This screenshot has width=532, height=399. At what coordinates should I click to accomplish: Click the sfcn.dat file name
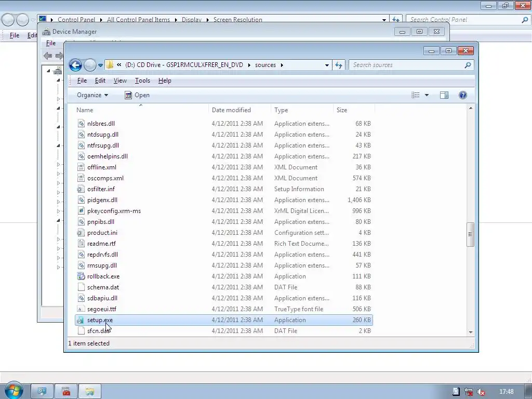(98, 331)
